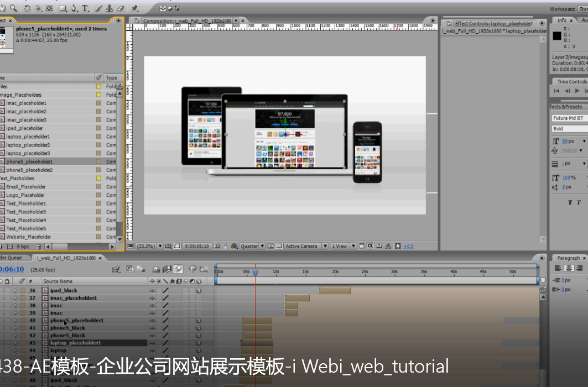588x387 pixels.
Task: Open the Paragraph panel tab
Action: 568,258
